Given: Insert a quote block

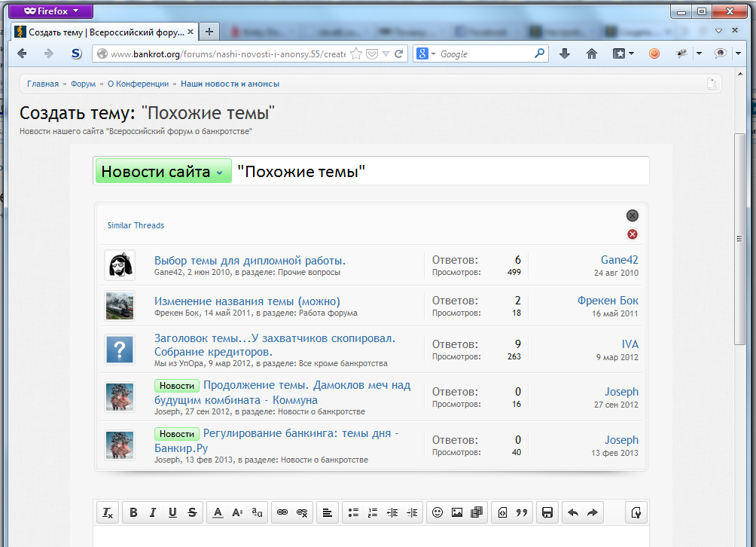Looking at the screenshot, I should point(522,513).
